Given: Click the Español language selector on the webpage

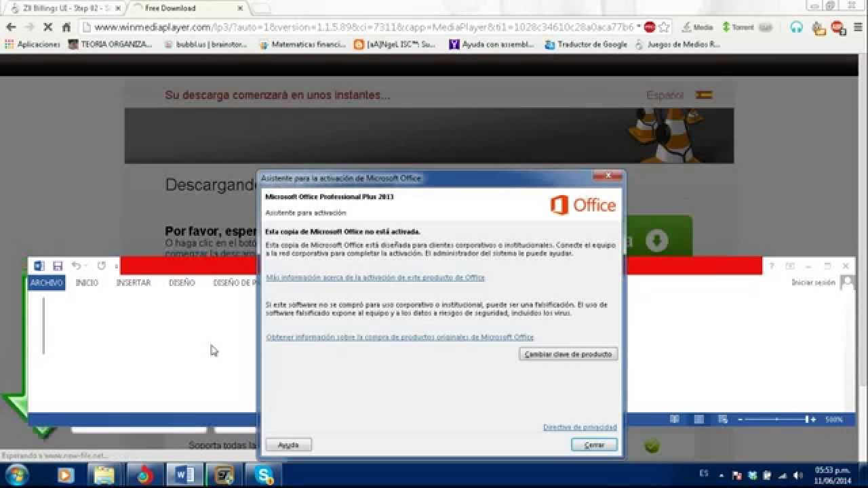Looking at the screenshot, I should (679, 96).
